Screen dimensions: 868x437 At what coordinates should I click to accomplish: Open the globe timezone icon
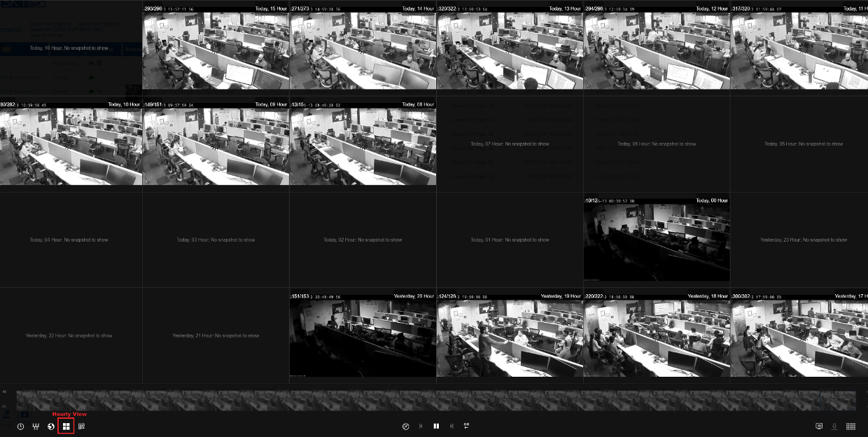tap(50, 426)
